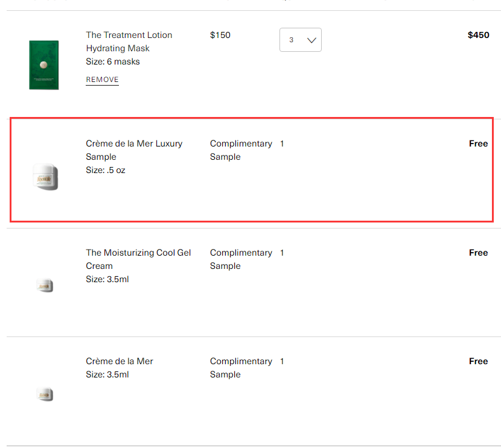The height and width of the screenshot is (448, 501).
Task: Open the Crème de la Mer Luxury Sample jar image
Action: pyautogui.click(x=45, y=177)
